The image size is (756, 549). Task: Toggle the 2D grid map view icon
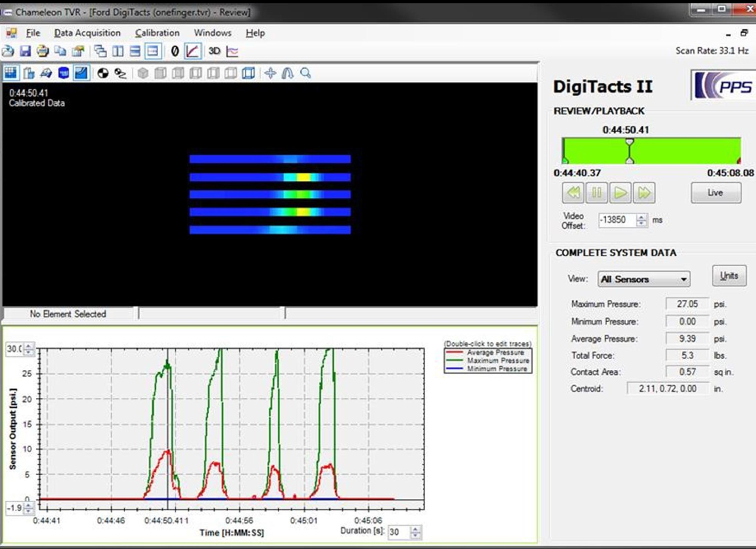[x=10, y=73]
